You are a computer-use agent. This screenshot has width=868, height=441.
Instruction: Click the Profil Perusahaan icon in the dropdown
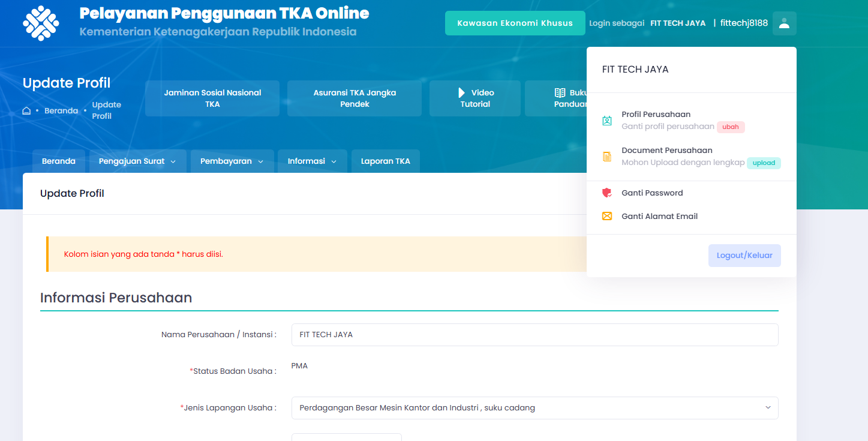coord(607,121)
